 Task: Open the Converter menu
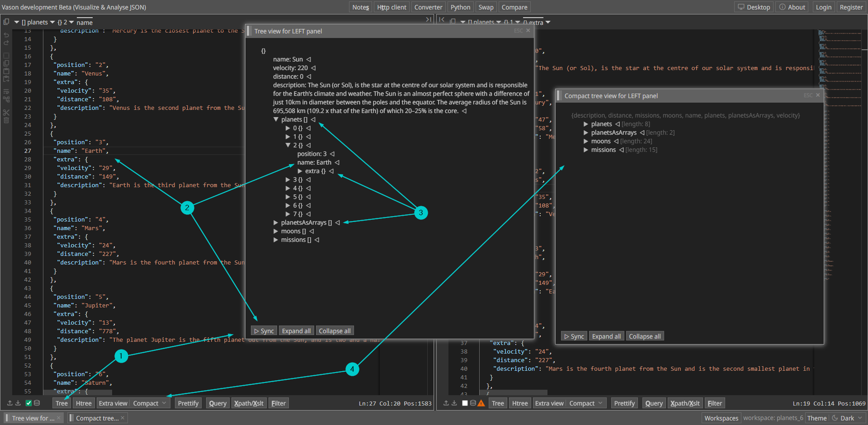[x=428, y=7]
